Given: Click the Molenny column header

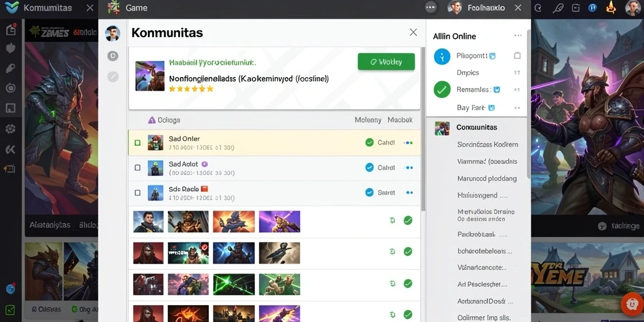Looking at the screenshot, I should click(368, 120).
